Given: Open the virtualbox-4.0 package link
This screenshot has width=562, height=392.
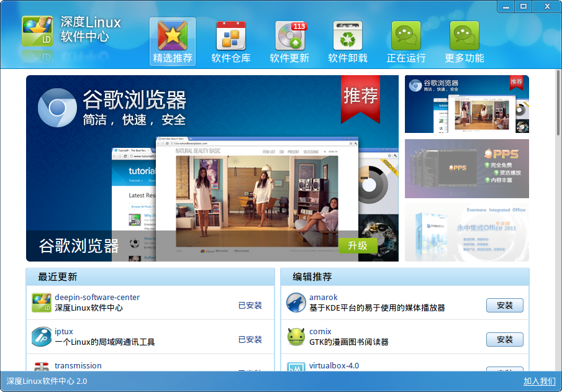Looking at the screenshot, I should [x=334, y=365].
